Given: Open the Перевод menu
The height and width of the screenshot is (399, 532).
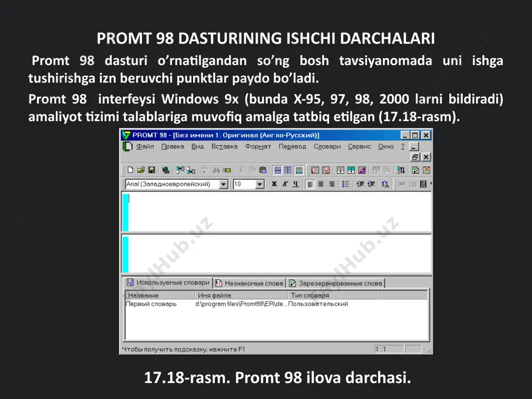Looking at the screenshot, I should click(293, 146).
